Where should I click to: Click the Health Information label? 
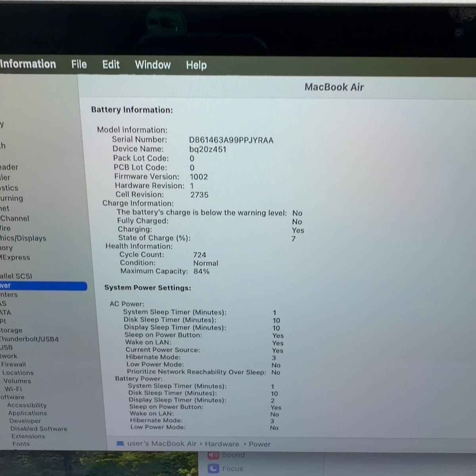[x=139, y=246]
